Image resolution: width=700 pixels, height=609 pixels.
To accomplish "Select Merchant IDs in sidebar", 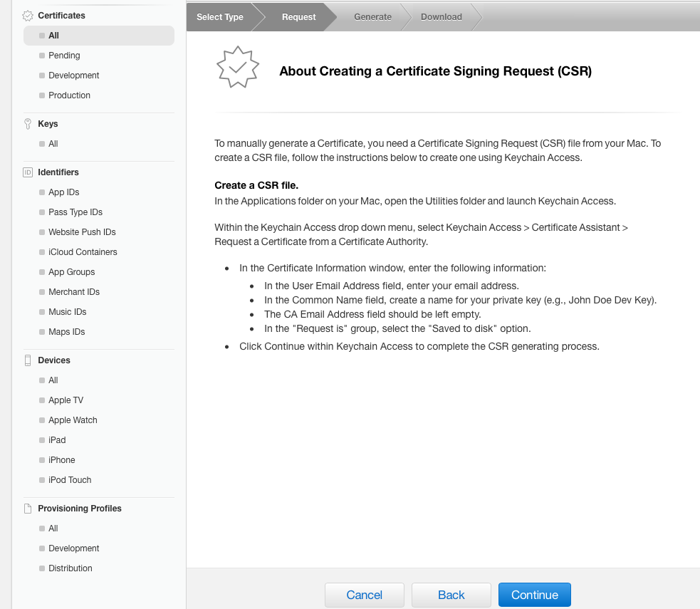I will tap(74, 292).
